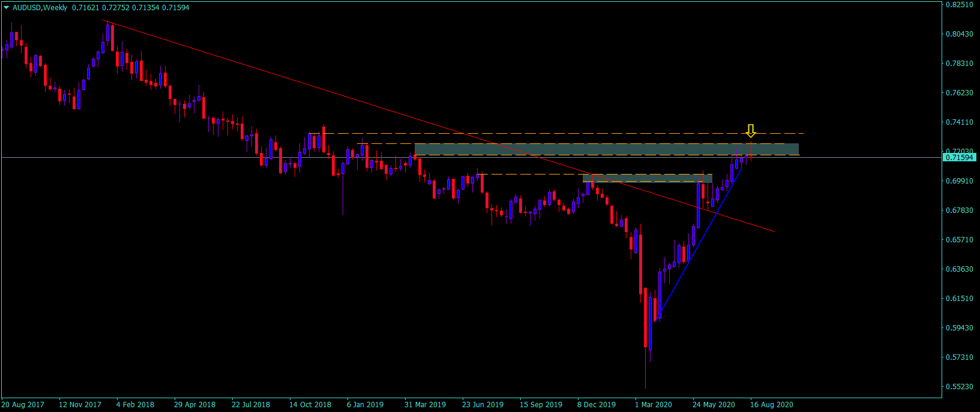980x412 pixels.
Task: Click the 0.57310 price axis label
Action: coord(959,357)
